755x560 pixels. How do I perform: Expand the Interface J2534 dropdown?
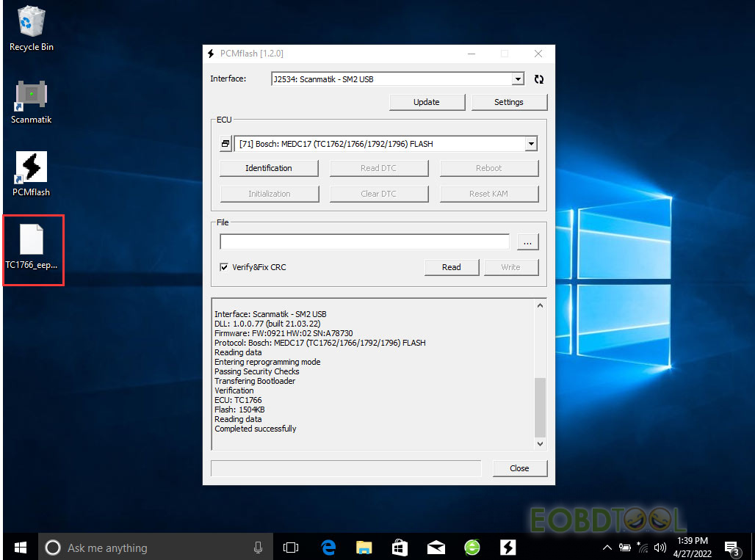pyautogui.click(x=518, y=79)
